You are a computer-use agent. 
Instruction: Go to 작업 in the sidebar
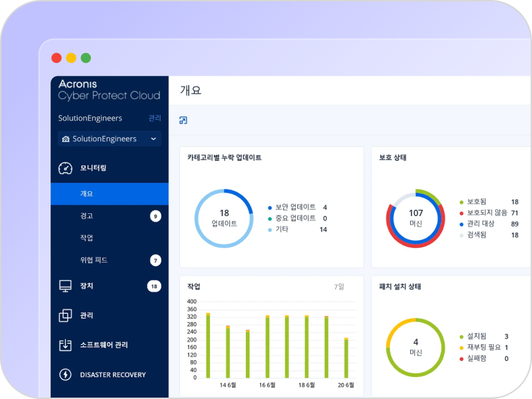(x=87, y=238)
